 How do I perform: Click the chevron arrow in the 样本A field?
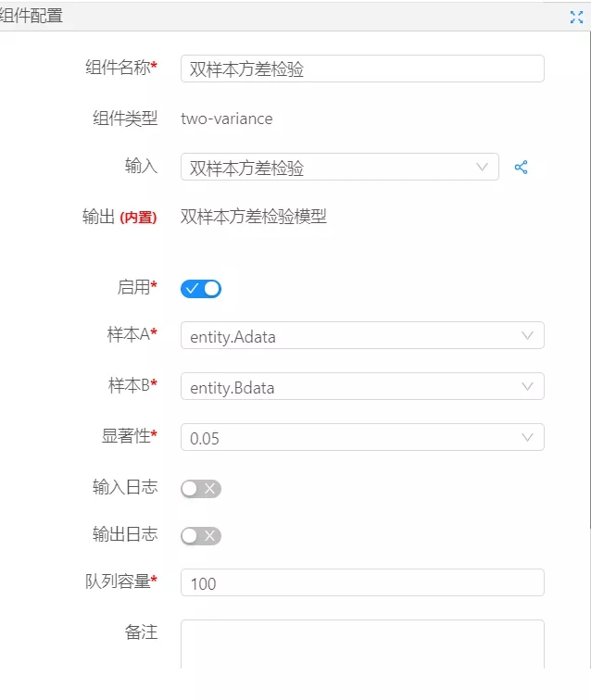click(528, 336)
